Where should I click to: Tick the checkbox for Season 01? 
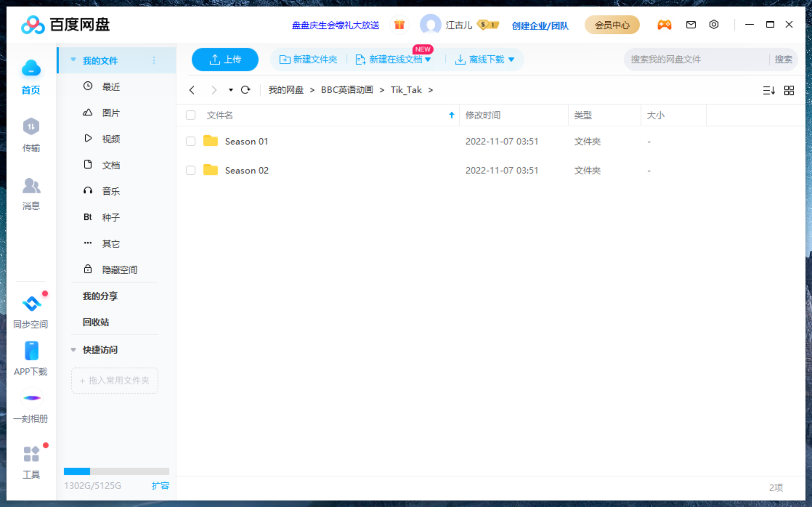coord(191,141)
